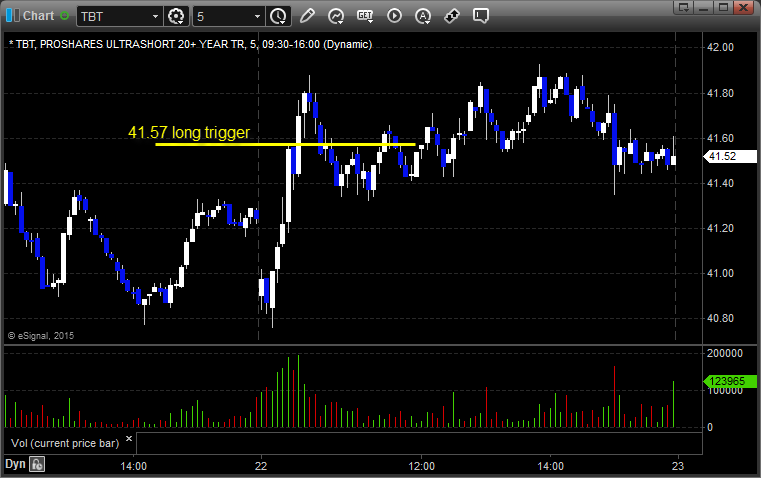
Task: Close the Vol current price bar panel
Action: [129, 439]
